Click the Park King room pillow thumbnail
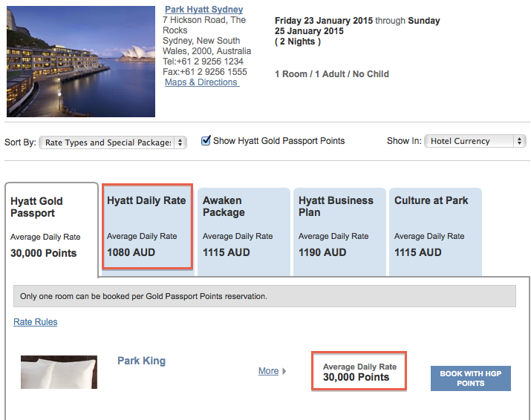Image resolution: width=531 pixels, height=420 pixels. coord(59,373)
